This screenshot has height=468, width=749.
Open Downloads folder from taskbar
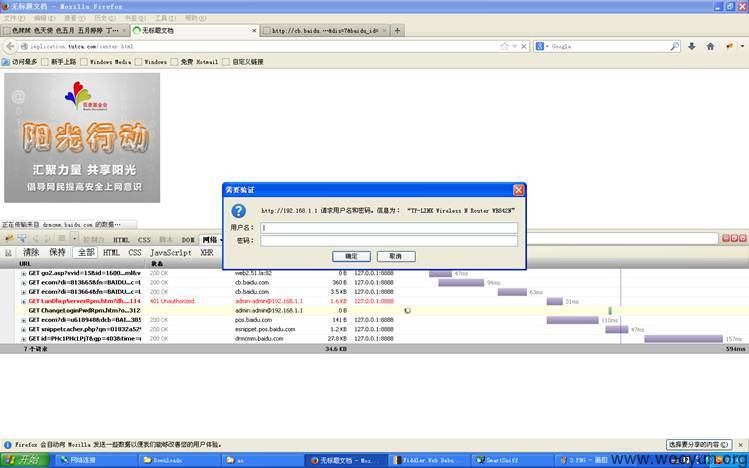point(178,460)
